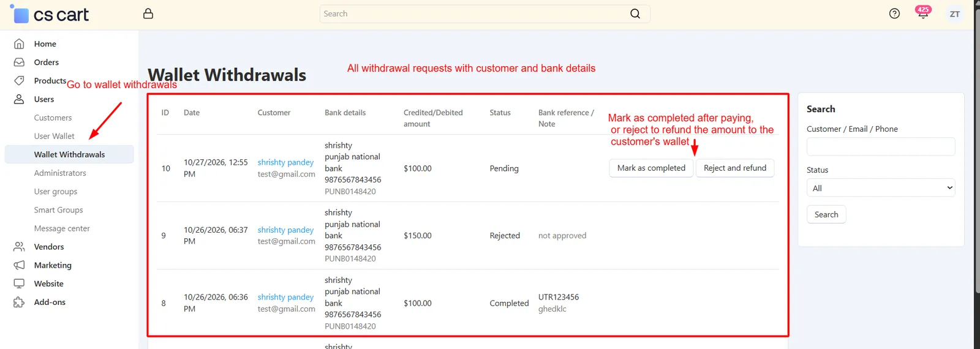Viewport: 980px width, 349px height.
Task: Open shrishty pandey link in row 10
Action: [x=285, y=162]
